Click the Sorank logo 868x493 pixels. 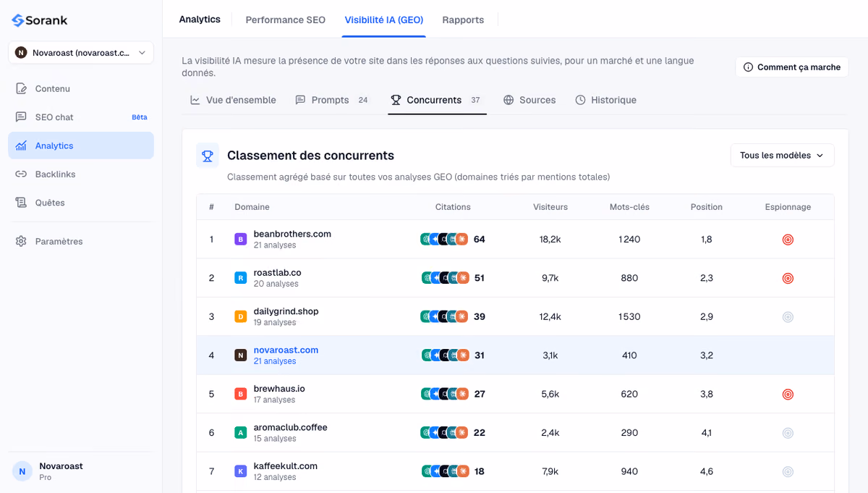coord(40,20)
